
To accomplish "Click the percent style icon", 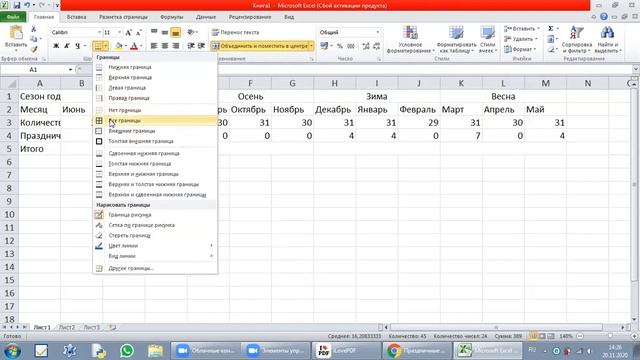I will point(340,46).
